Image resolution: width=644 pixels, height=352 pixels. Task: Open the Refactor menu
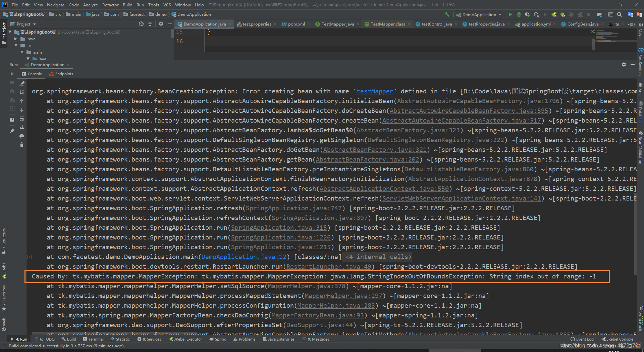tap(110, 5)
